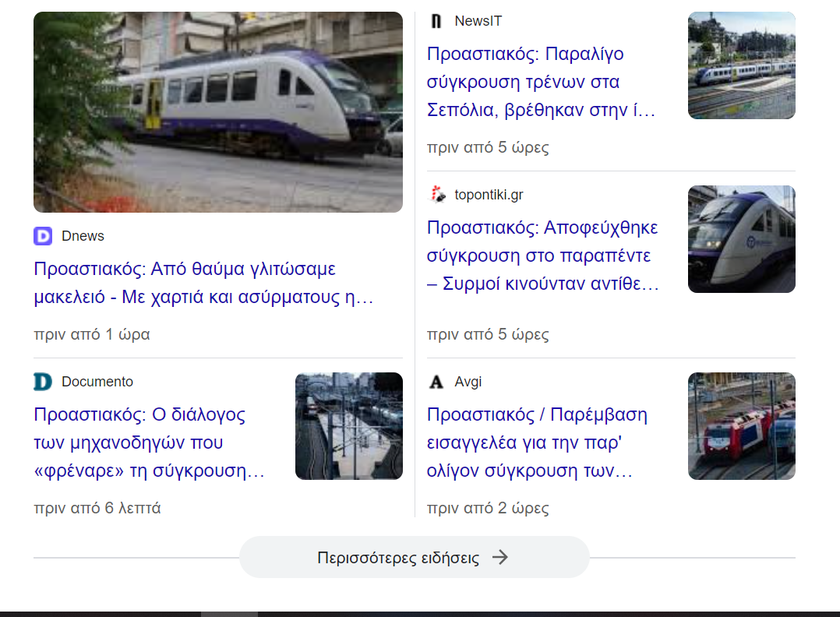
Task: Click the Dnews source name
Action: click(x=83, y=236)
